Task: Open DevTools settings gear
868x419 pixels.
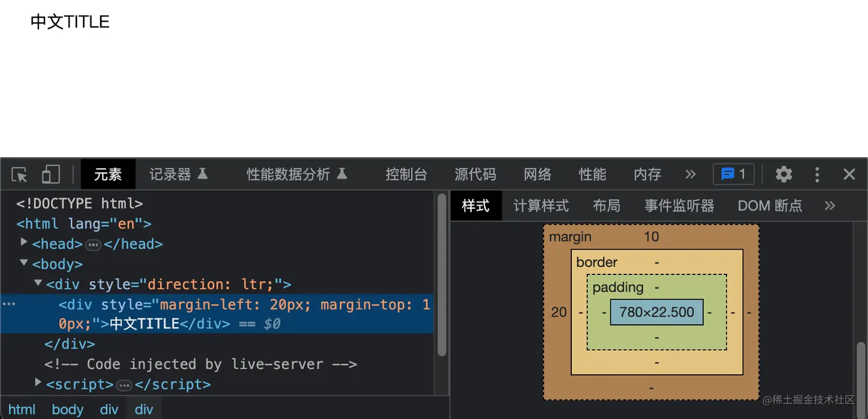Action: (x=784, y=174)
